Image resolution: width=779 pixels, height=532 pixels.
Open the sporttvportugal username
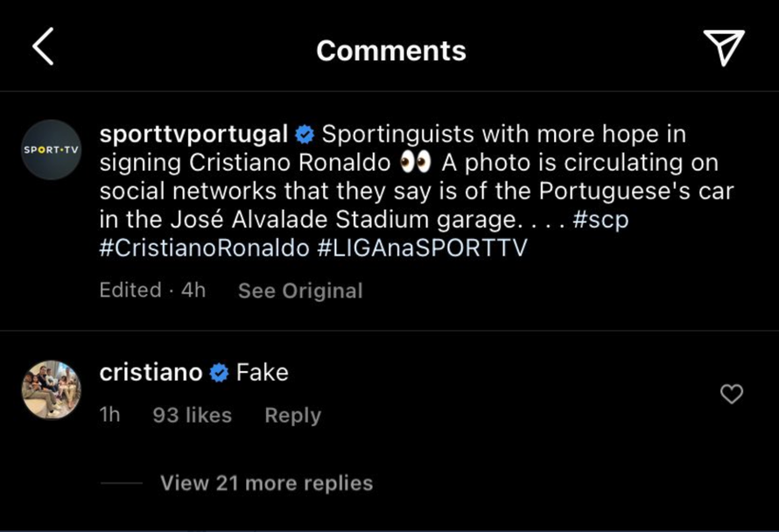tap(193, 135)
